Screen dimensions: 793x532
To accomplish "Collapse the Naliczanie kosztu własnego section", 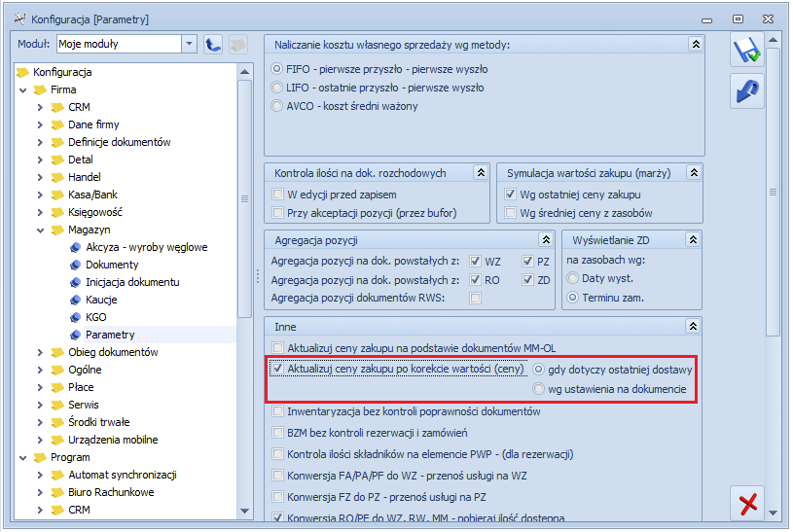I will [x=696, y=45].
